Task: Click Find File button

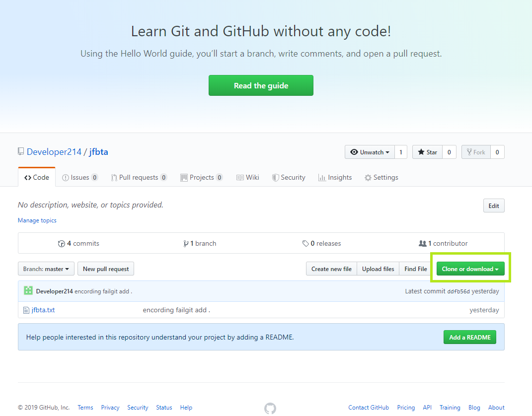Action: click(x=416, y=269)
